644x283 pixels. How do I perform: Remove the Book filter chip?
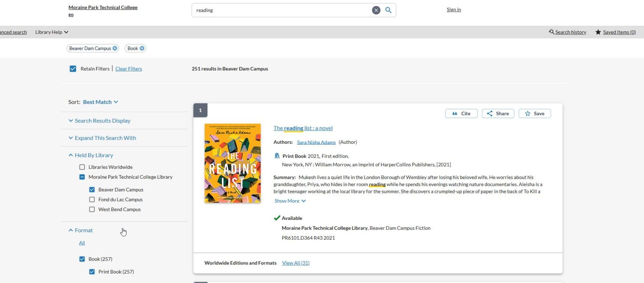(142, 49)
